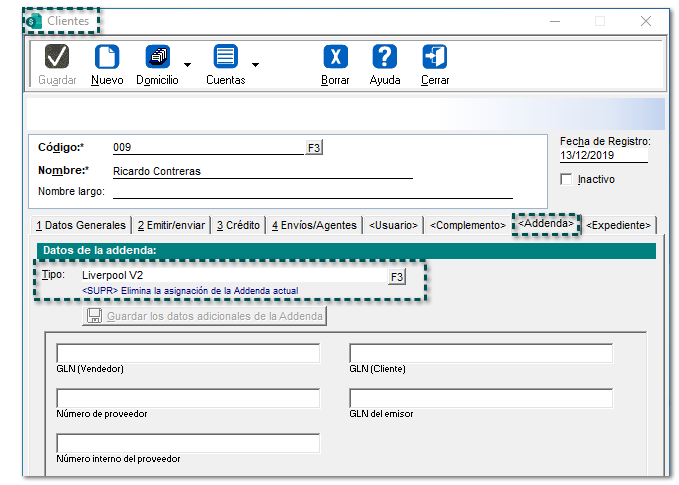The width and height of the screenshot is (679, 485).
Task: Open the Domicilio toolbar icon
Action: pyautogui.click(x=157, y=58)
